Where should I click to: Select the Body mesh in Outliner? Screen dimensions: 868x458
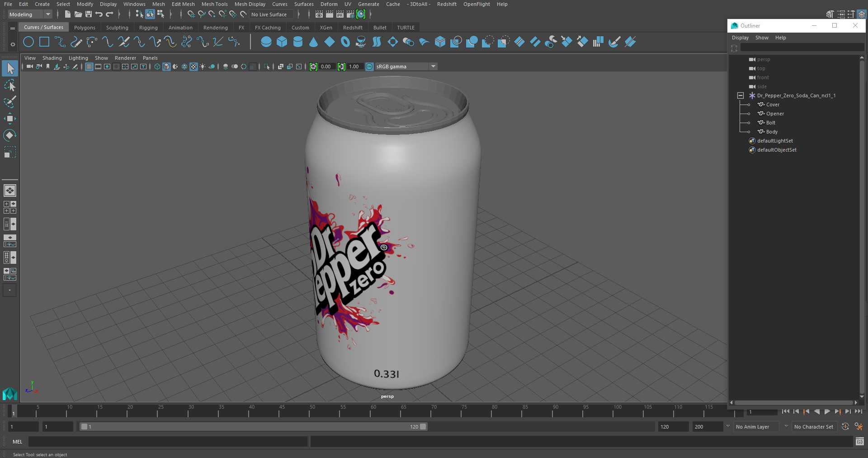click(x=772, y=132)
